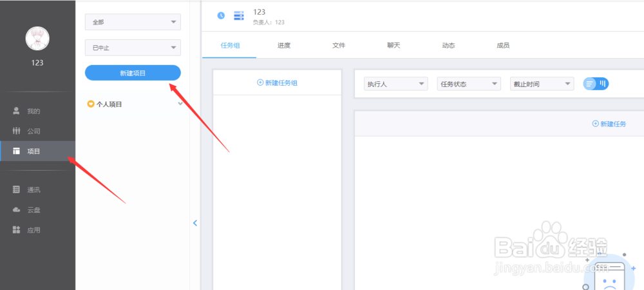Screen dimensions: 644x290
Task: Click the project title 123 in header
Action: pos(259,12)
